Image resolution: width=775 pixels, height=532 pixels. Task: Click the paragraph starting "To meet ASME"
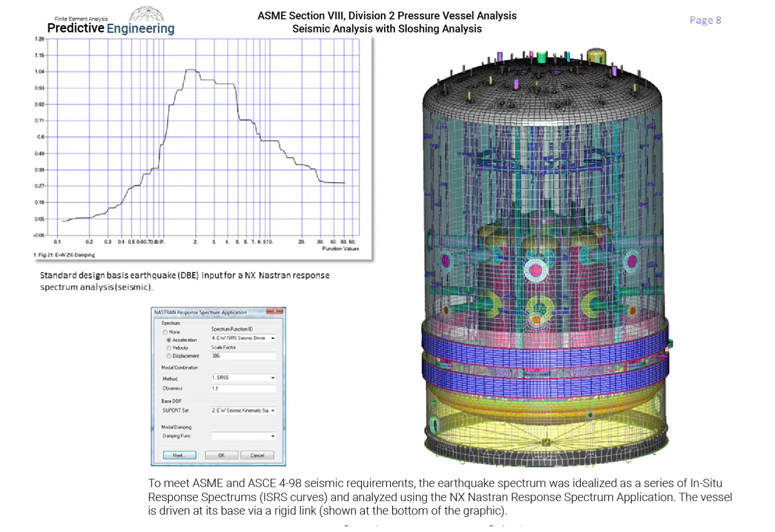(440, 497)
